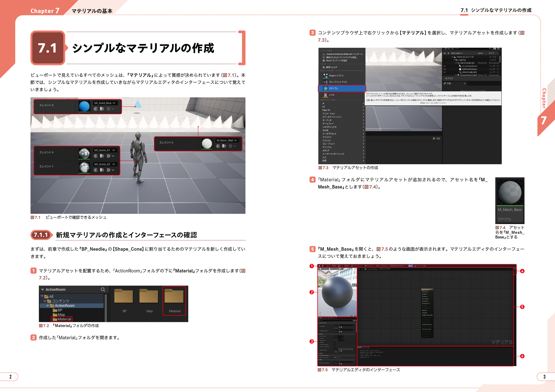Select the レベル asset icon

point(325,95)
